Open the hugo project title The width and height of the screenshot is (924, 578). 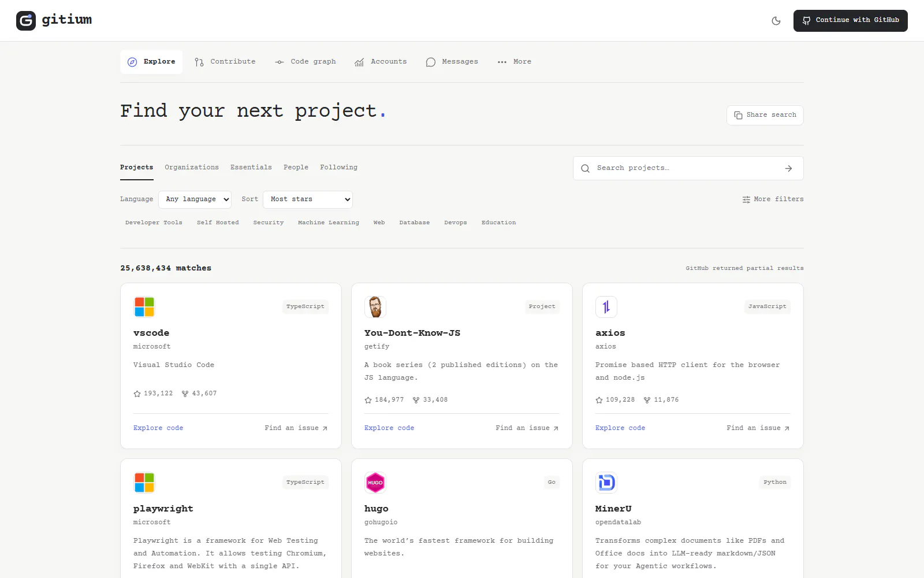pos(377,509)
